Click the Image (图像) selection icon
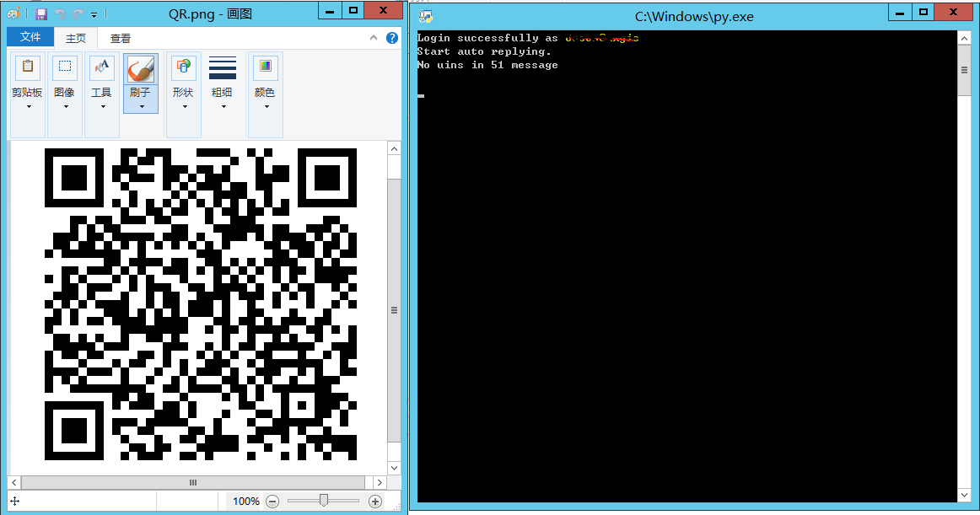 pyautogui.click(x=64, y=67)
